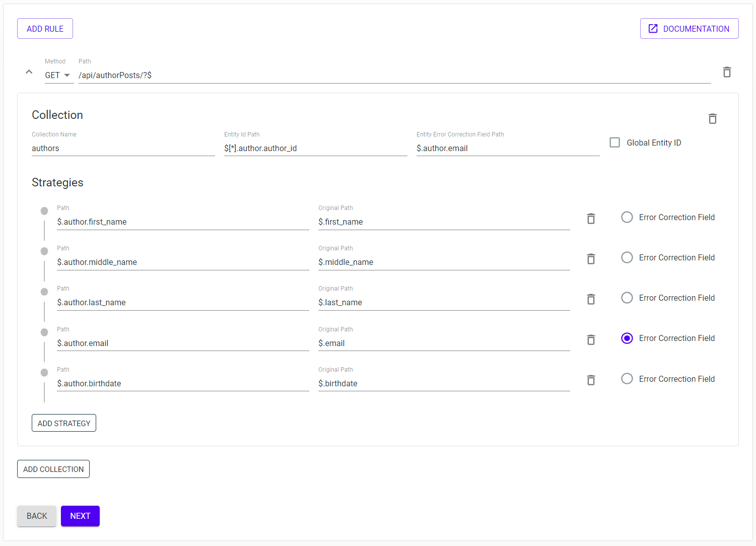Enable the Global Entity ID checkbox
This screenshot has width=756, height=546.
pyautogui.click(x=615, y=143)
